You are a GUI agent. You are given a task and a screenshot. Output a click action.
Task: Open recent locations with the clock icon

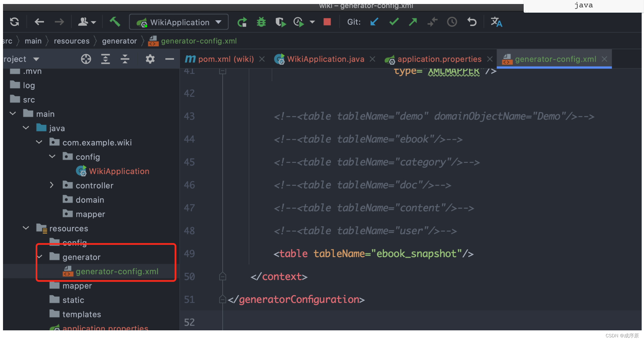pos(452,22)
